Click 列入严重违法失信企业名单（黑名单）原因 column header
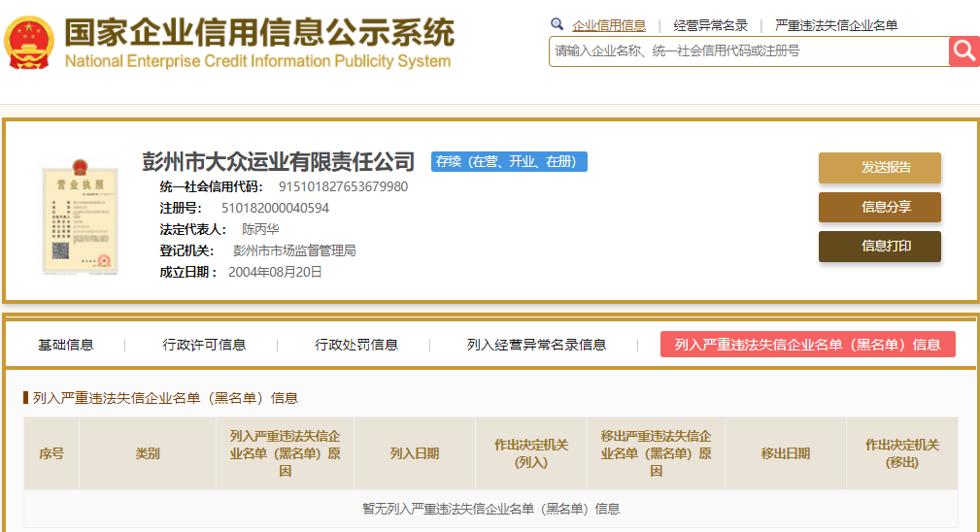Image resolution: width=980 pixels, height=532 pixels. 285,453
